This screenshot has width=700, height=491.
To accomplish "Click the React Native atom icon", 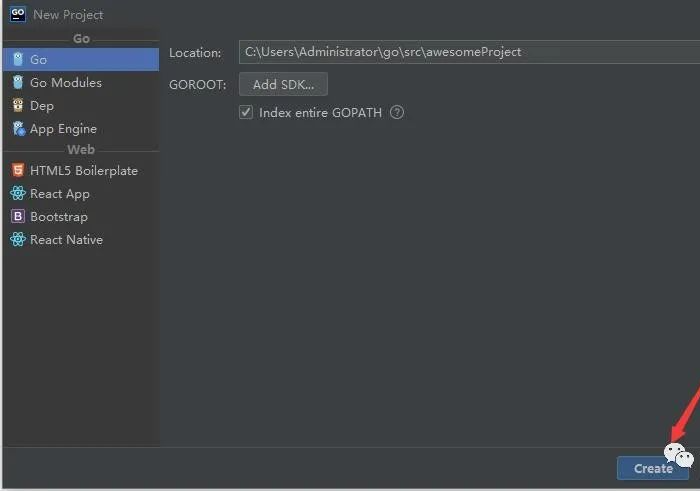I will pyautogui.click(x=18, y=239).
